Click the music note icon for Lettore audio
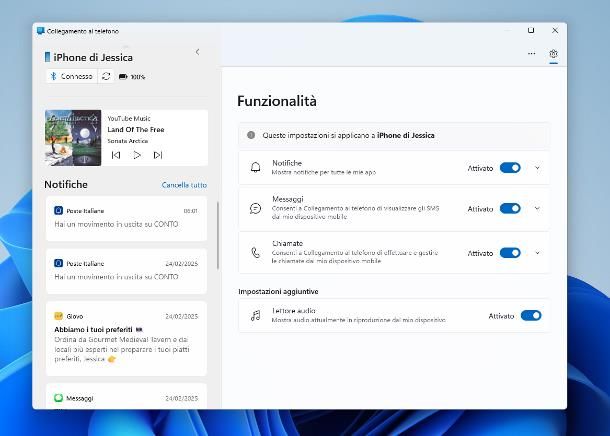The height and width of the screenshot is (436, 610). [256, 315]
